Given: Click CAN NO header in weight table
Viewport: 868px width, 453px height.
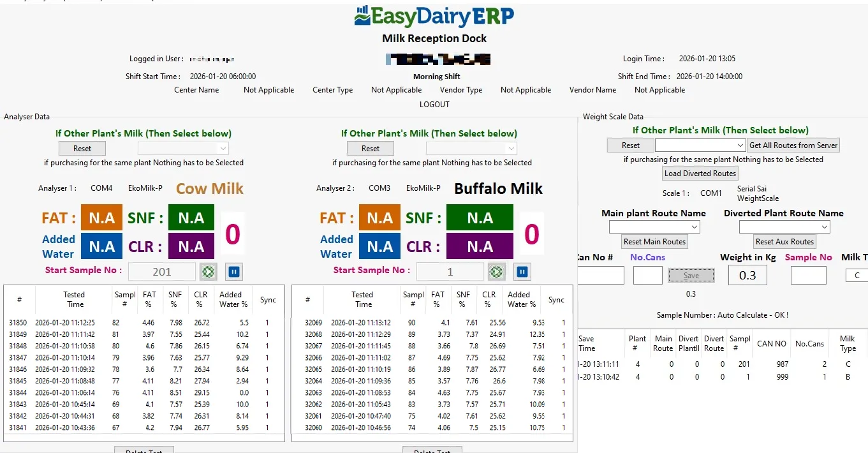Looking at the screenshot, I should pyautogui.click(x=772, y=344).
